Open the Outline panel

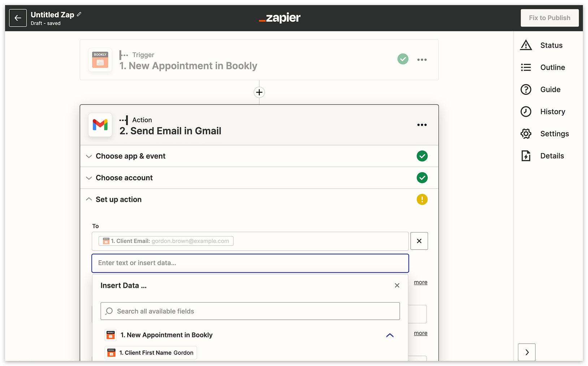tap(543, 67)
